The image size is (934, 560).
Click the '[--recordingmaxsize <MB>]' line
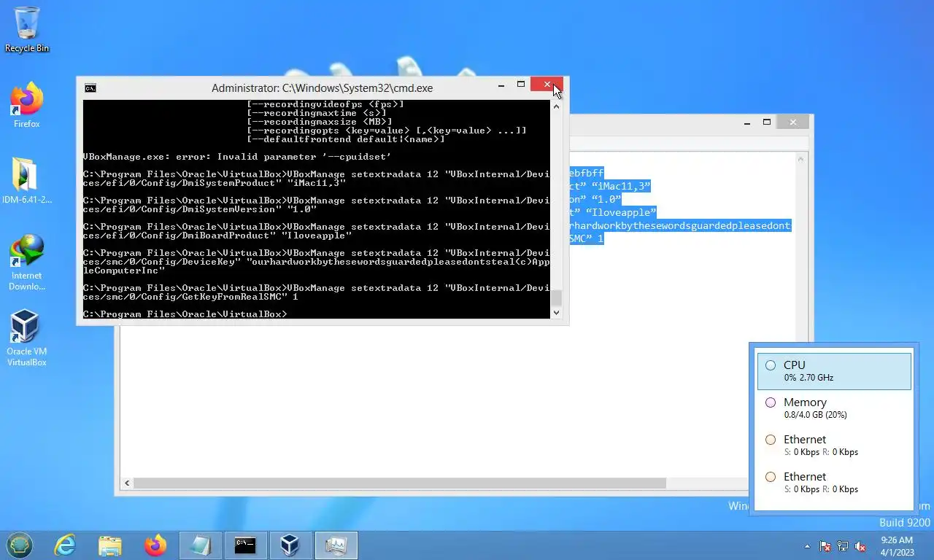[320, 122]
